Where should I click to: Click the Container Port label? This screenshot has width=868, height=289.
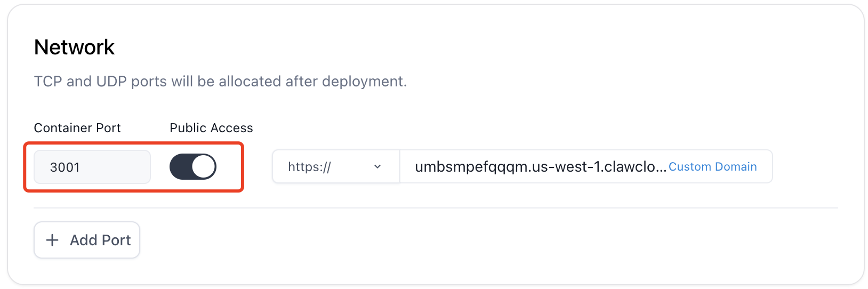tap(77, 128)
